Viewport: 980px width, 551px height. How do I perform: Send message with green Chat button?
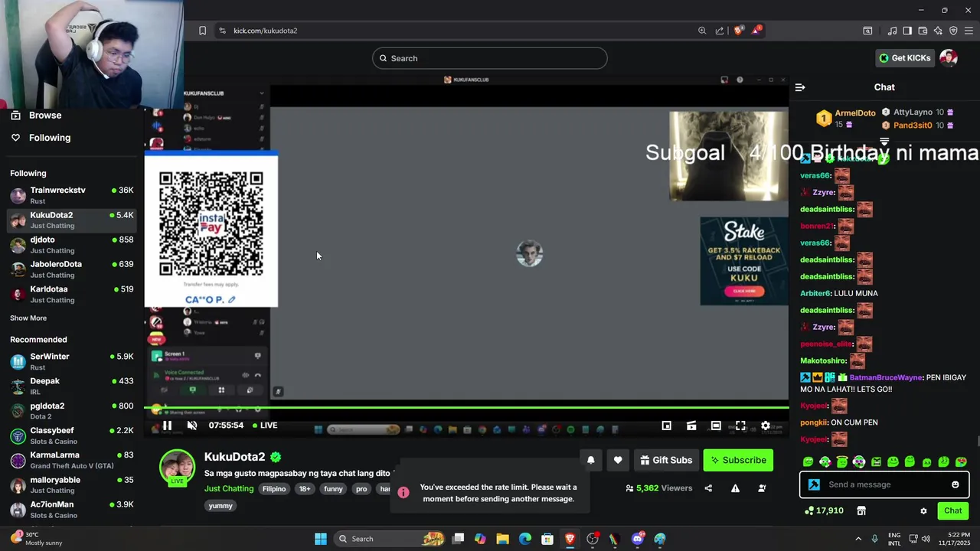(952, 510)
